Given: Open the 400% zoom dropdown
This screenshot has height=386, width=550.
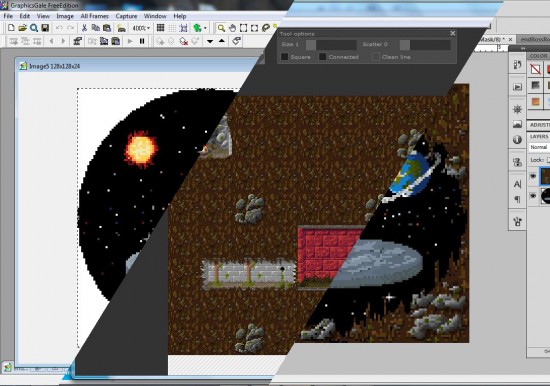Looking at the screenshot, I should coord(141,28).
